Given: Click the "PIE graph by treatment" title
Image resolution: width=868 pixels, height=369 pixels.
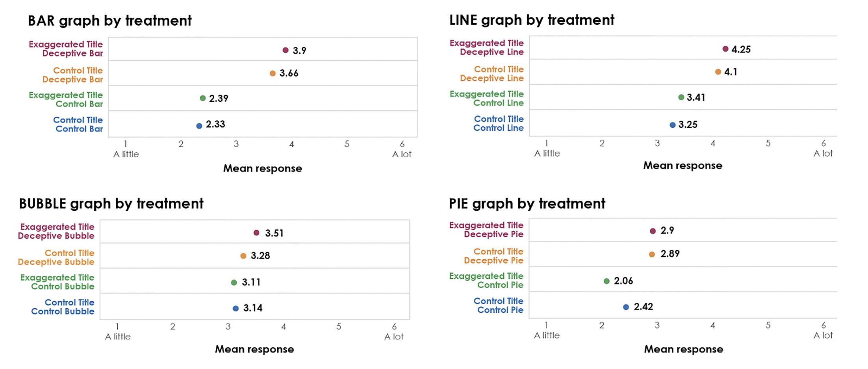Looking at the screenshot, I should click(527, 203).
